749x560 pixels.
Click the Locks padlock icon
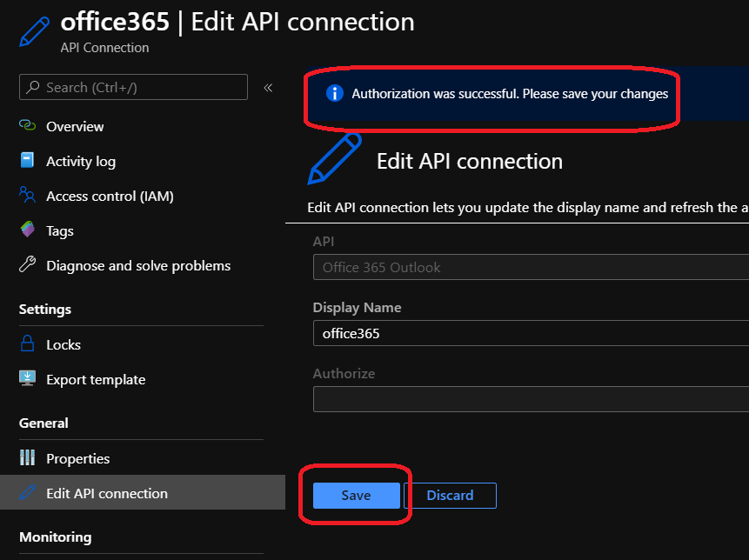pos(27,344)
